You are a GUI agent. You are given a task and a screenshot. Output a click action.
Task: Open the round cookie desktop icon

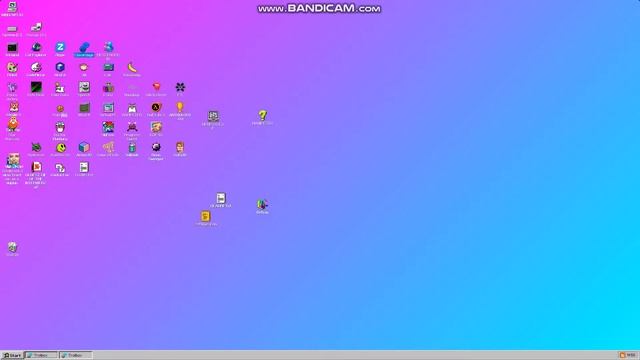(x=60, y=109)
